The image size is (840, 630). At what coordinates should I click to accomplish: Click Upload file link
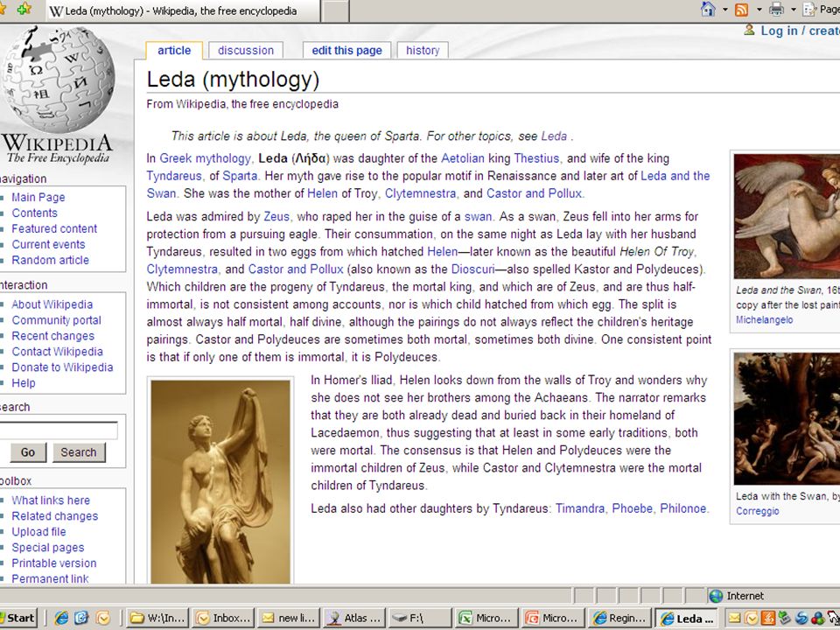click(39, 531)
